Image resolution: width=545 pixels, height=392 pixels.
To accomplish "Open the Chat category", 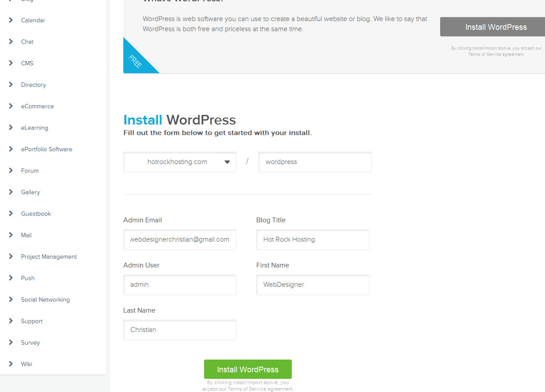I will tap(27, 42).
